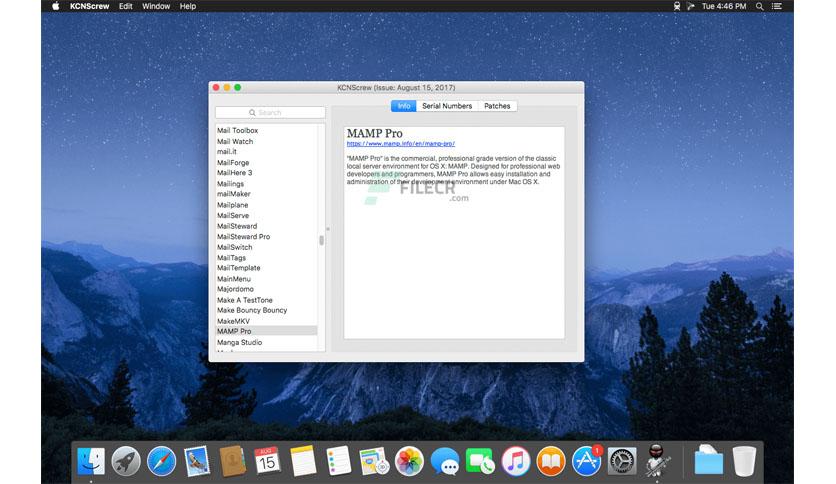Viewport: 836px width, 484px height.
Task: Launch Launchpad rocket icon in dock
Action: click(x=126, y=461)
